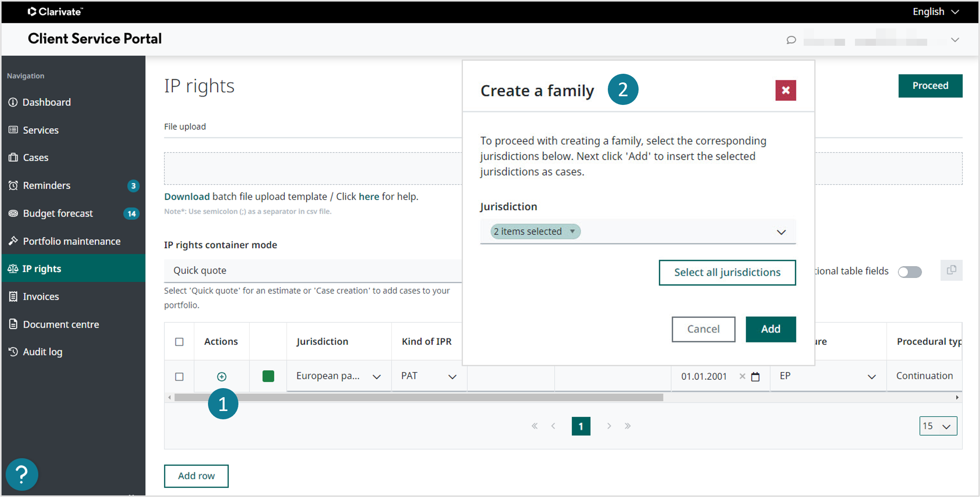Click the scrollbar left arrow

(169, 397)
